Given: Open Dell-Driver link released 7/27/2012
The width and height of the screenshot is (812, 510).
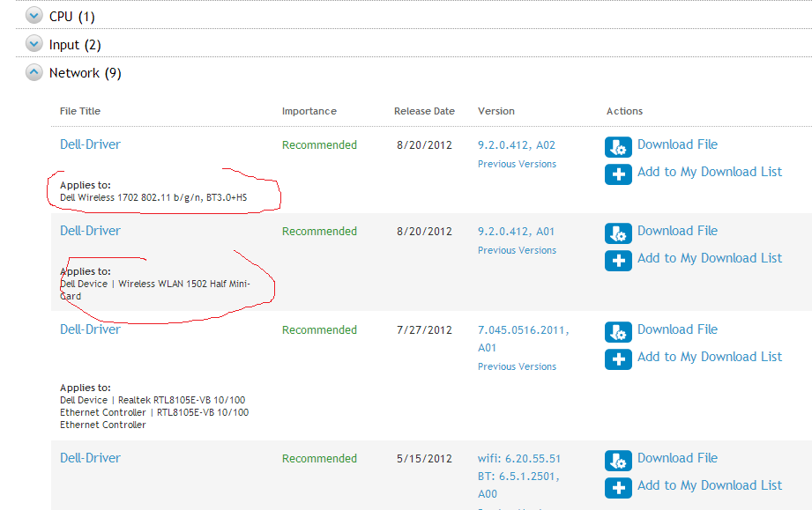Looking at the screenshot, I should tap(90, 329).
